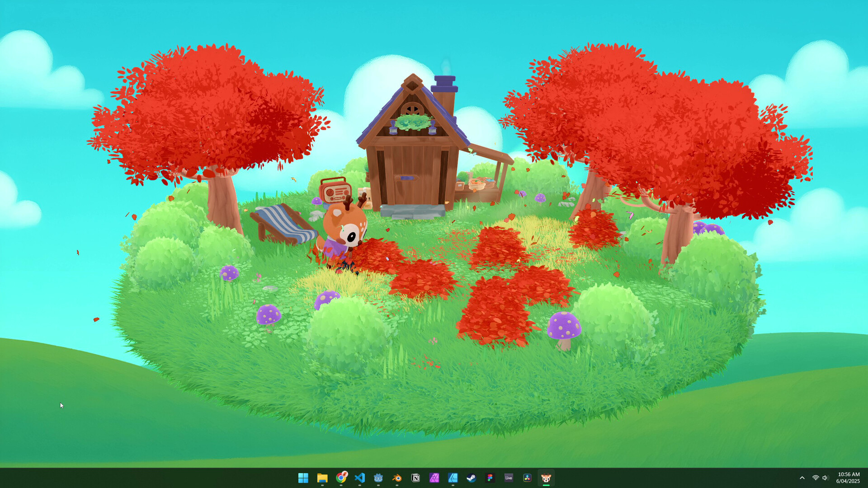
Task: Launch Ableton Live
Action: [509, 478]
